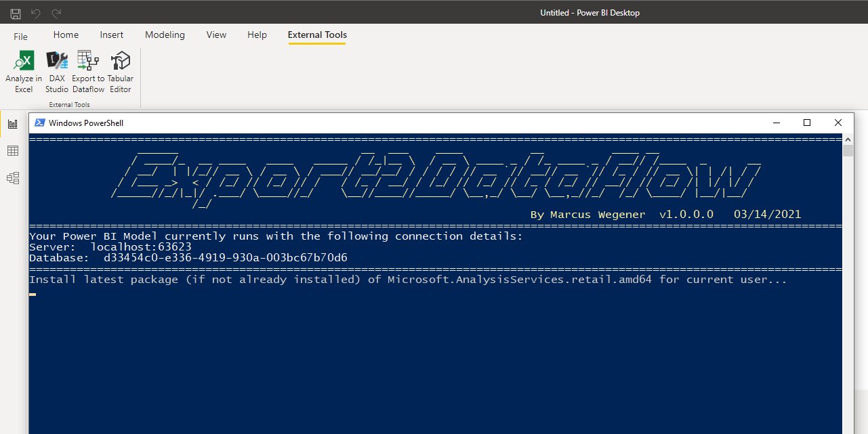Click the 'Windows PowerShell' title text
Screen dimensions: 868x434
point(87,123)
